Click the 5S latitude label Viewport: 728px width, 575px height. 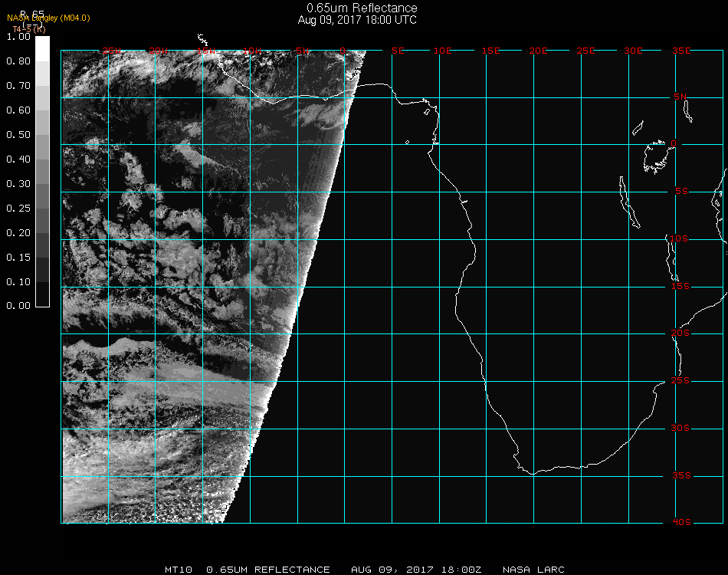coord(681,192)
